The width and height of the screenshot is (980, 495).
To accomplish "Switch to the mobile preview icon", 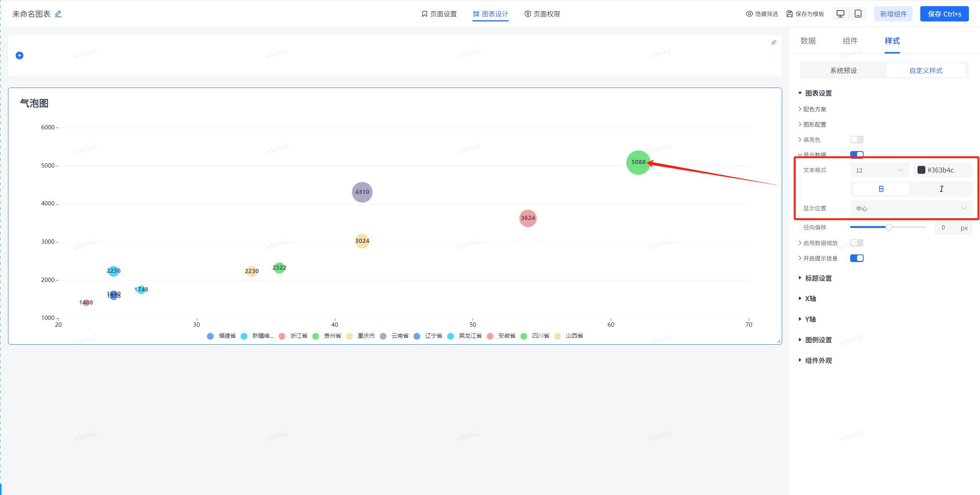I will click(x=858, y=14).
